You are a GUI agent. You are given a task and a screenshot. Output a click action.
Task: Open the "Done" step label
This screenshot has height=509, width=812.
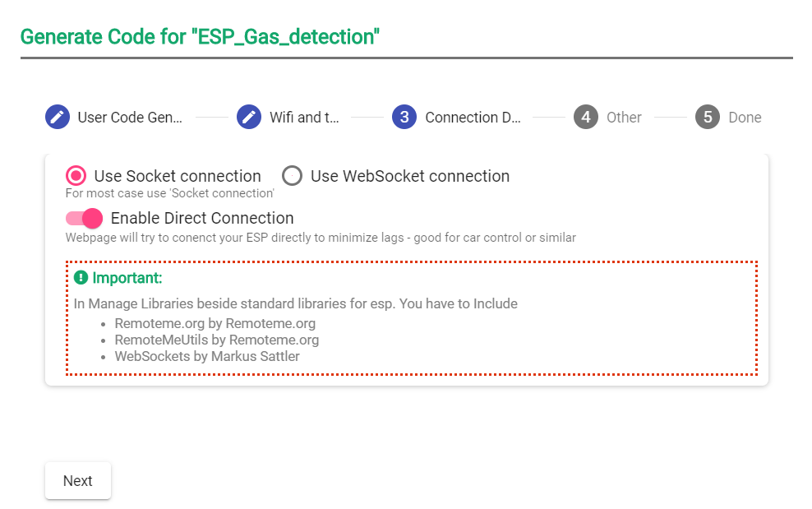click(x=745, y=118)
